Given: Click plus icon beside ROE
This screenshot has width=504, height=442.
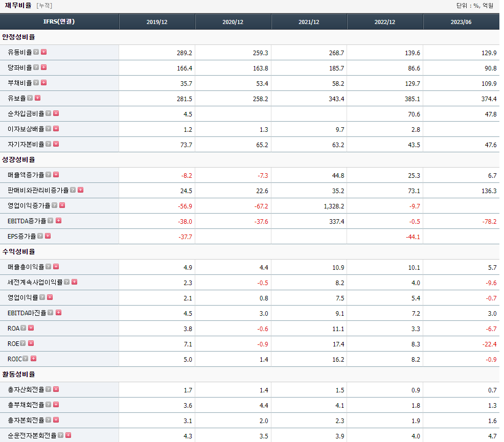Looking at the screenshot, I should (31, 343).
